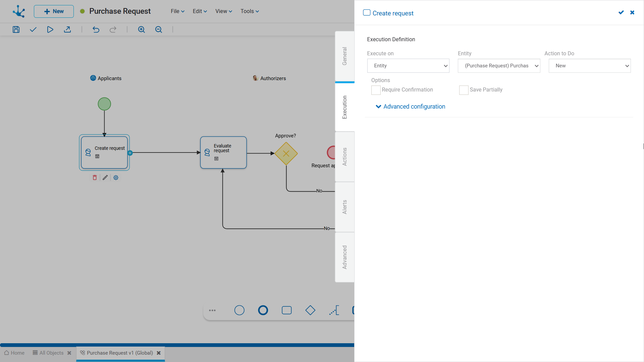Switch to the Actions side tab
The width and height of the screenshot is (644, 362).
[x=345, y=157]
